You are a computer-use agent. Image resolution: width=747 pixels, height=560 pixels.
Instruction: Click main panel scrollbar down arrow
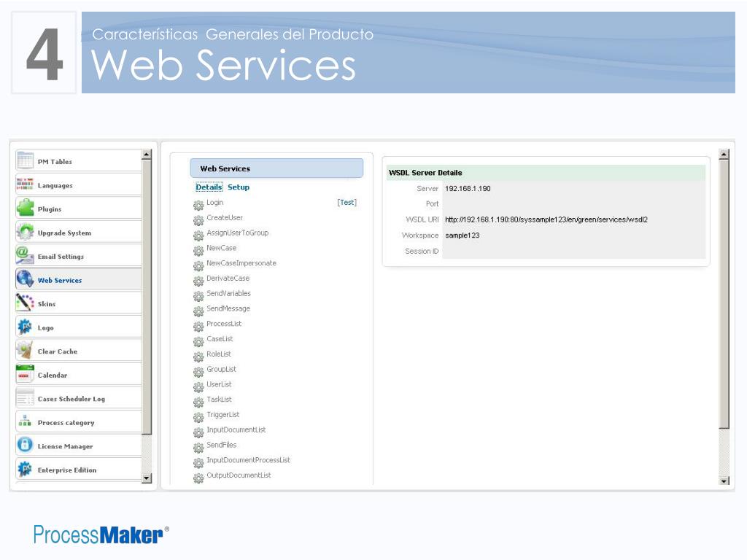(724, 481)
